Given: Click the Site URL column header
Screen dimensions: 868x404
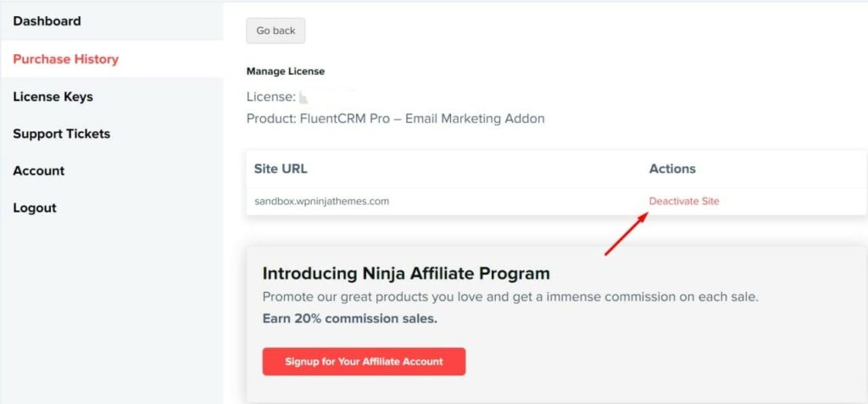Looking at the screenshot, I should click(x=281, y=169).
